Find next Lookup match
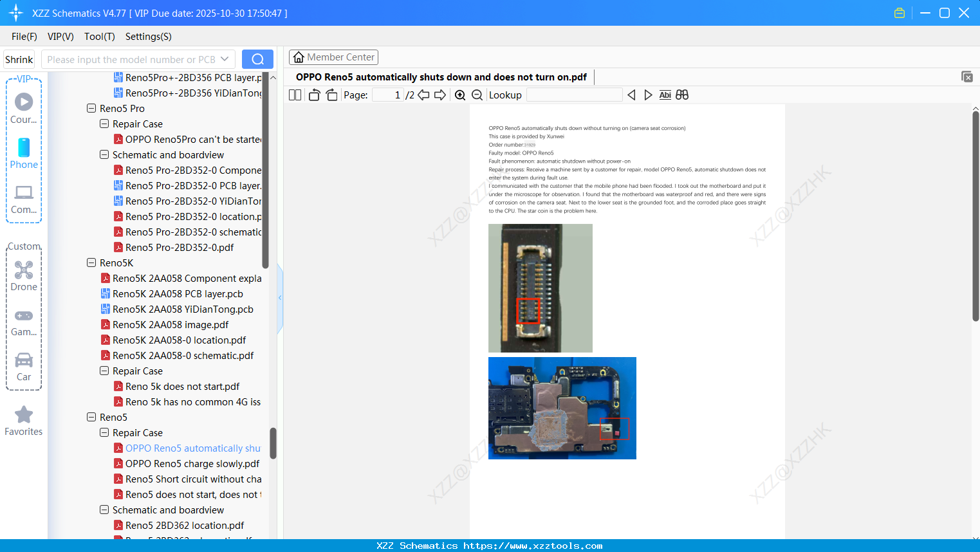 point(648,95)
